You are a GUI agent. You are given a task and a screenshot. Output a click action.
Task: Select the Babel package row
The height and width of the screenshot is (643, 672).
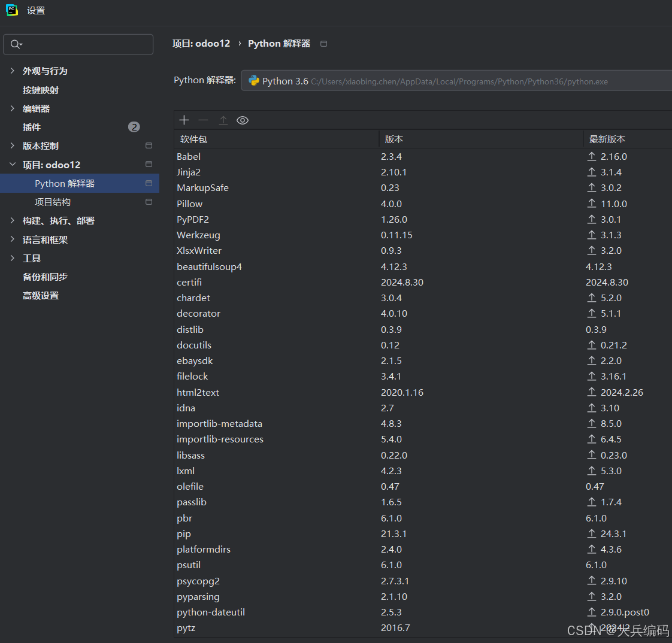pyautogui.click(x=423, y=156)
